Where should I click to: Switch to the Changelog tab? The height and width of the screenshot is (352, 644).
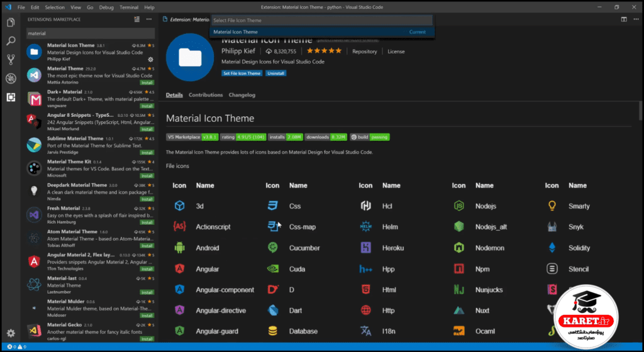(242, 95)
